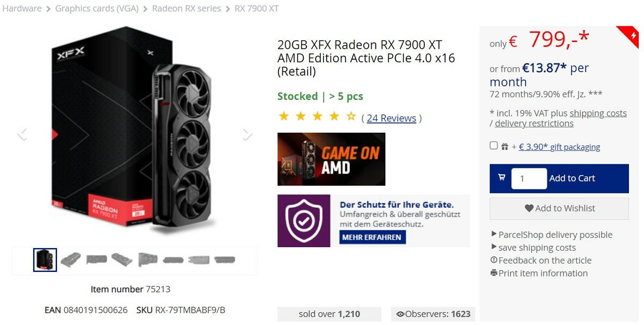
Task: Click the shopping cart icon on Add to Cart
Action: 501,178
